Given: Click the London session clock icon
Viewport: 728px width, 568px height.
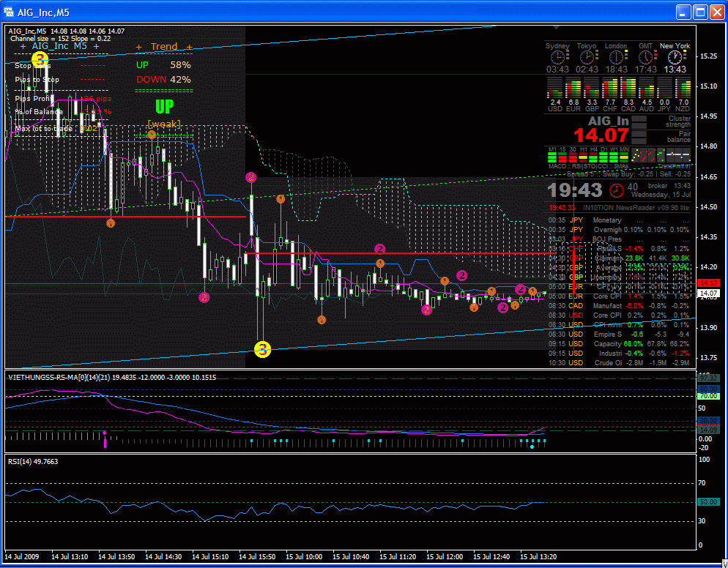Looking at the screenshot, I should click(616, 57).
